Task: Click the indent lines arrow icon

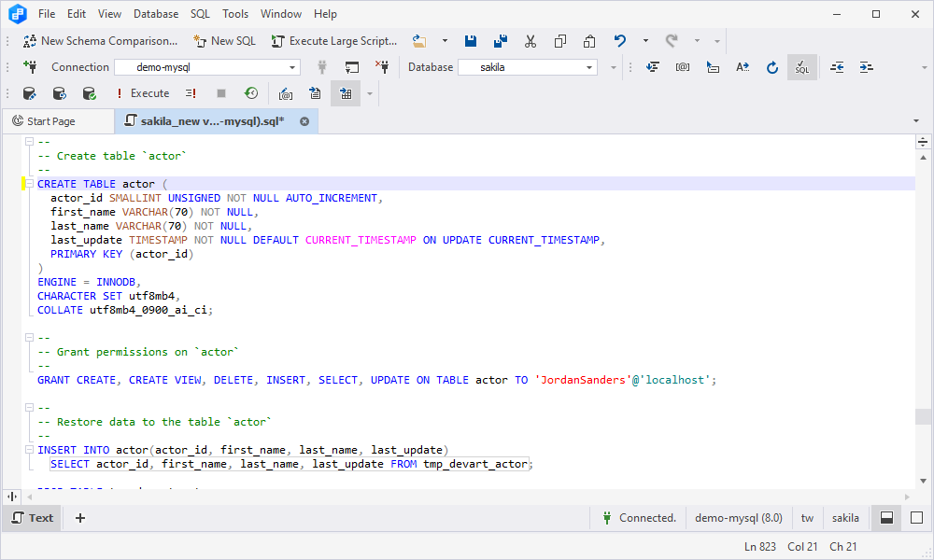Action: coord(713,67)
